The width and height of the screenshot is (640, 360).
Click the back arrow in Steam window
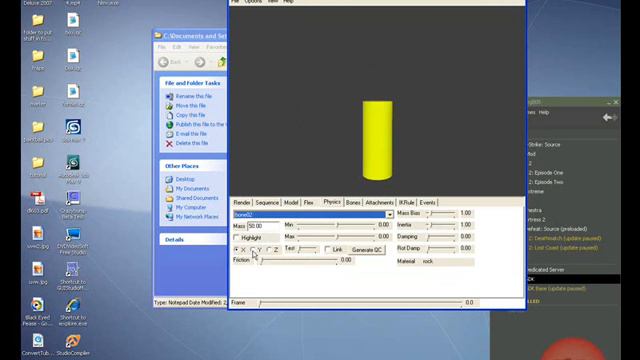click(607, 118)
